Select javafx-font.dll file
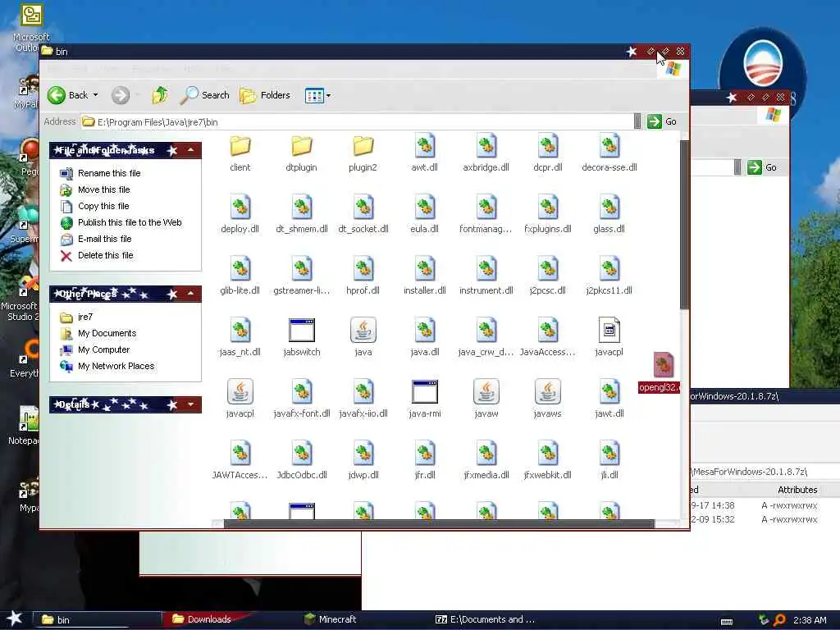 point(302,399)
